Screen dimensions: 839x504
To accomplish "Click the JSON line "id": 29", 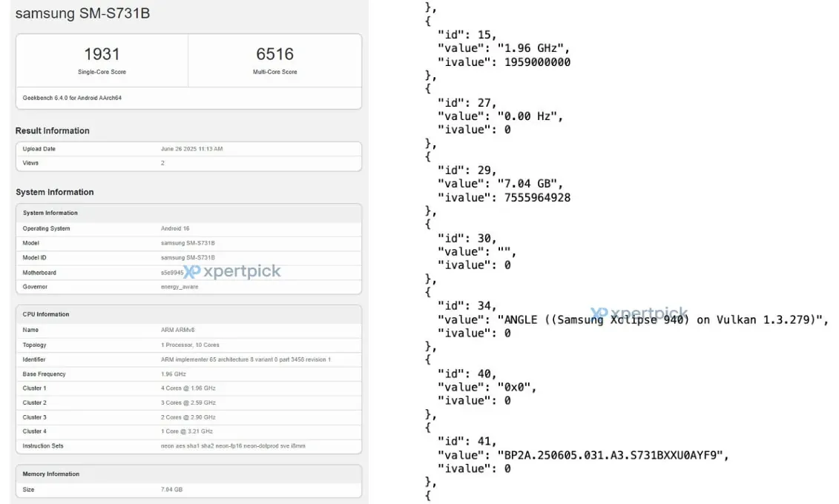I will (x=467, y=170).
